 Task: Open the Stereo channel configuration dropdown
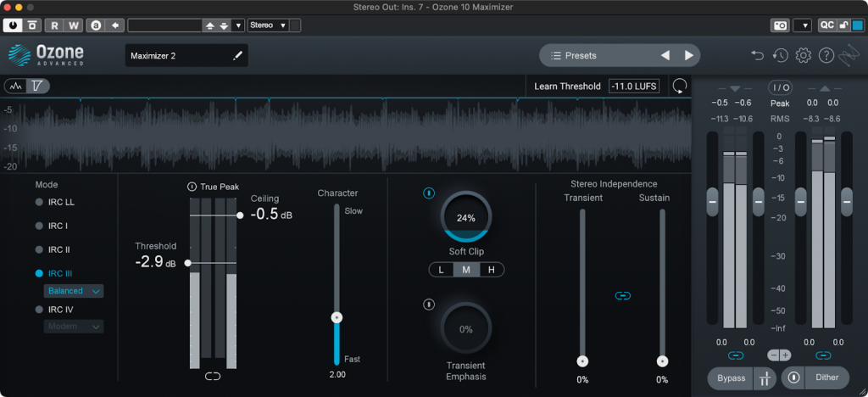[x=269, y=25]
